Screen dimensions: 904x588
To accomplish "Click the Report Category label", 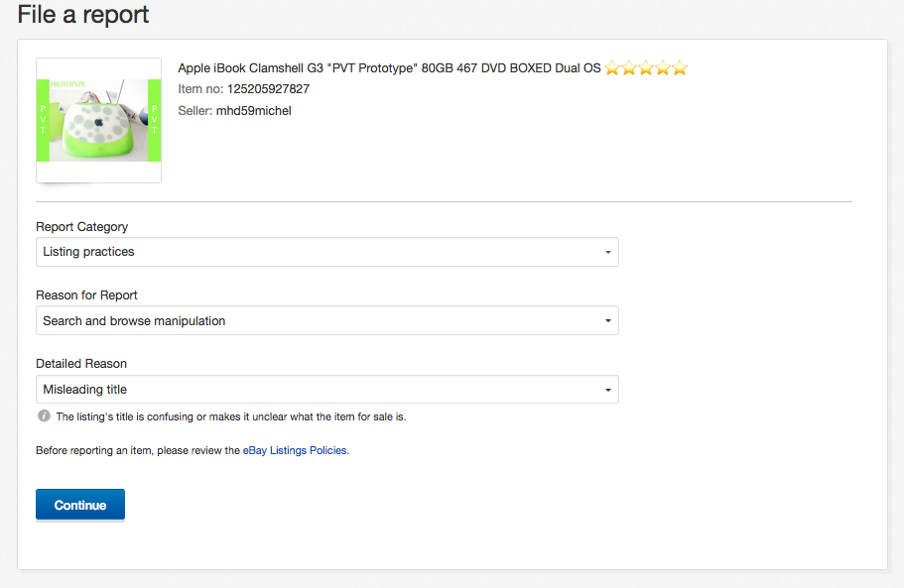I will 82,226.
